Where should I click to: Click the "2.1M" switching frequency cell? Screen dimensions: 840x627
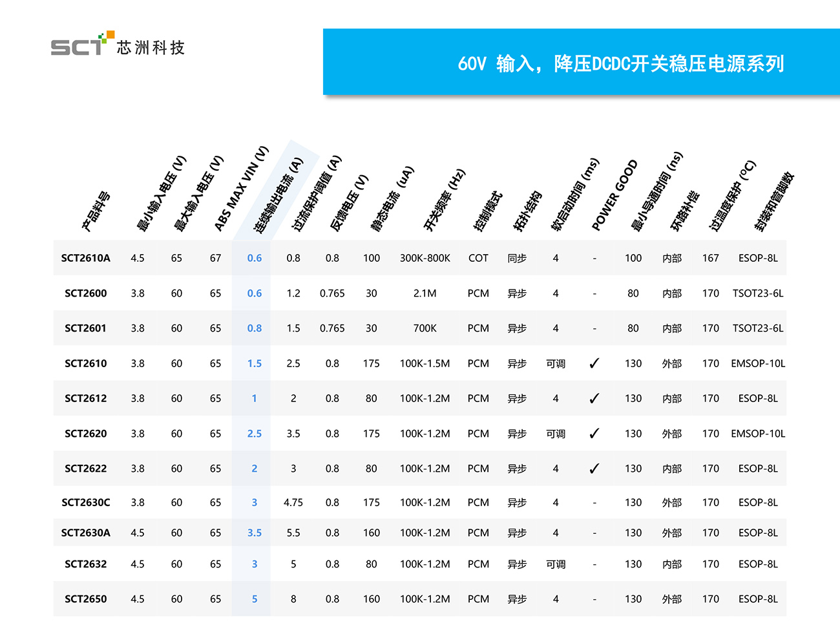[425, 293]
